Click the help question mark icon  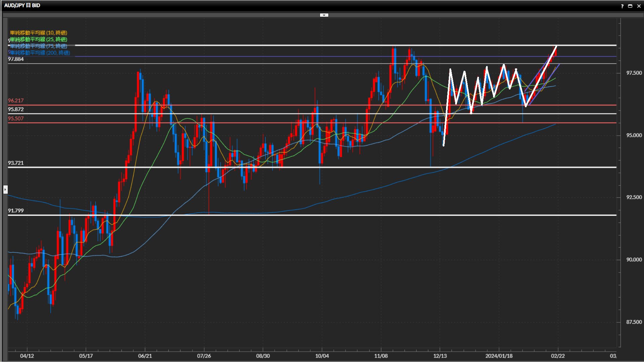pos(622,6)
